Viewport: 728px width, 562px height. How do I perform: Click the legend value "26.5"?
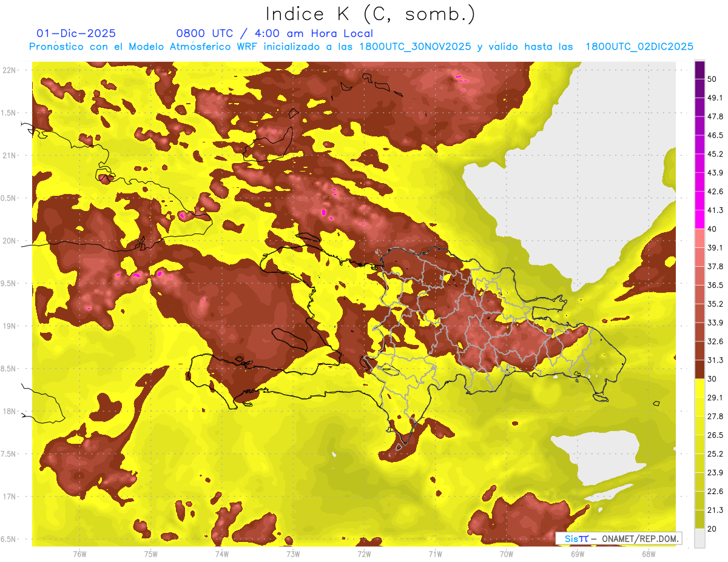coord(715,435)
